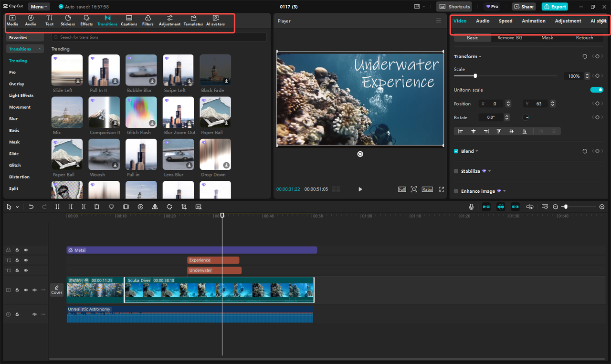Image resolution: width=611 pixels, height=364 pixels.
Task: Select the Split tool in the timeline toolbar
Action: (x=57, y=207)
